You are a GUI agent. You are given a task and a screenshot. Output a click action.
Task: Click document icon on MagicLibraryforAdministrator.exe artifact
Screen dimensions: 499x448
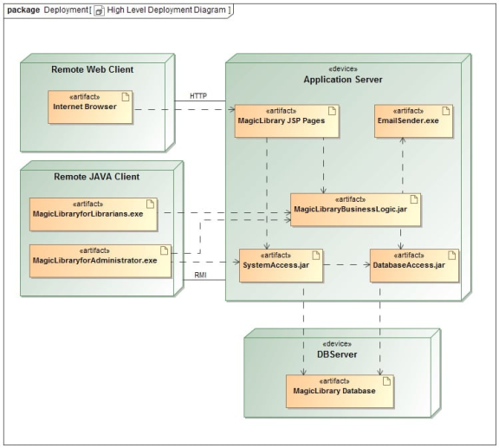pyautogui.click(x=165, y=250)
